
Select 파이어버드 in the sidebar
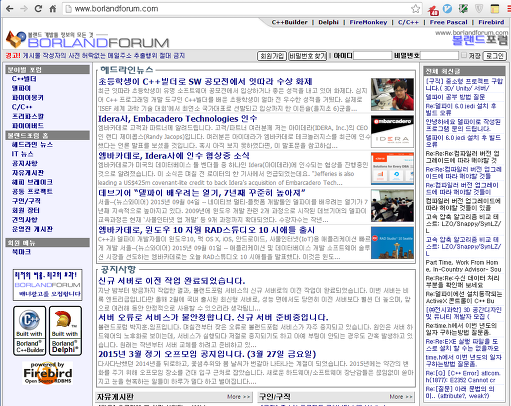point(28,126)
